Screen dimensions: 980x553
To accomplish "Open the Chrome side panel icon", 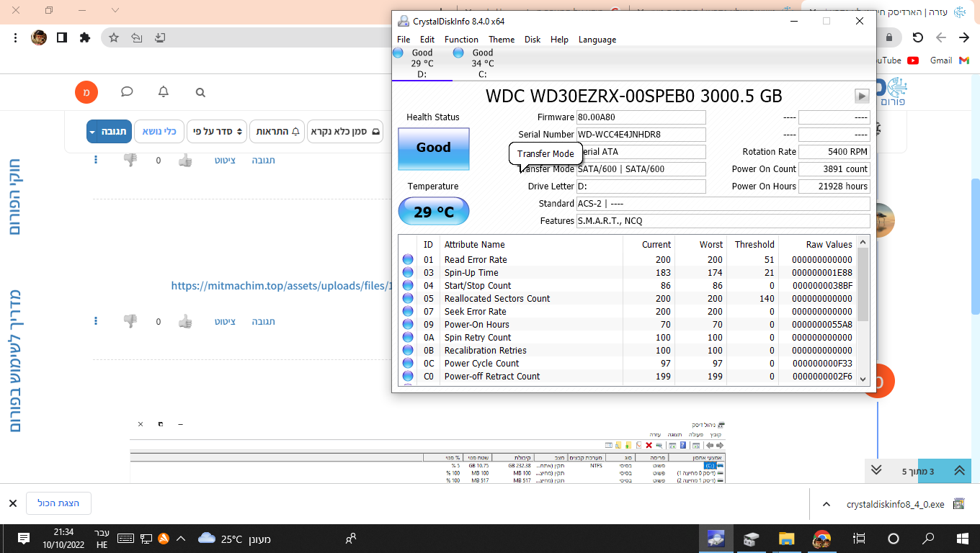I will tap(62, 37).
